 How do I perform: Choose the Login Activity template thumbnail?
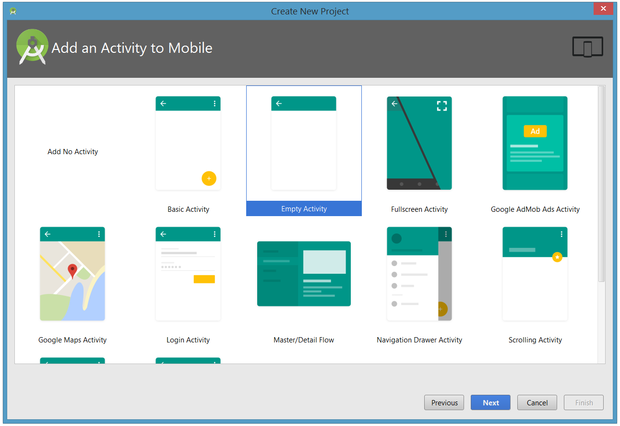[x=188, y=274]
